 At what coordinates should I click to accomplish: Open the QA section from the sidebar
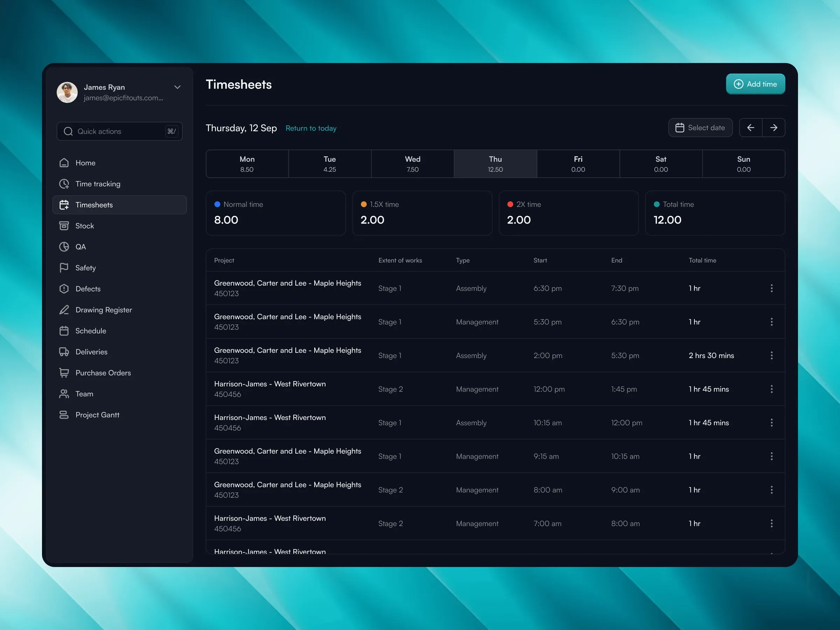(x=119, y=247)
